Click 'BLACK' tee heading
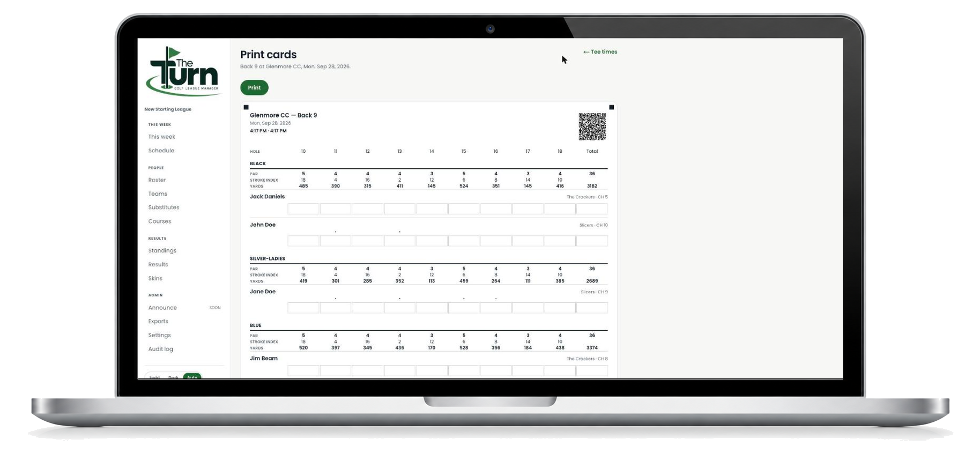This screenshot has width=980, height=461. [257, 164]
